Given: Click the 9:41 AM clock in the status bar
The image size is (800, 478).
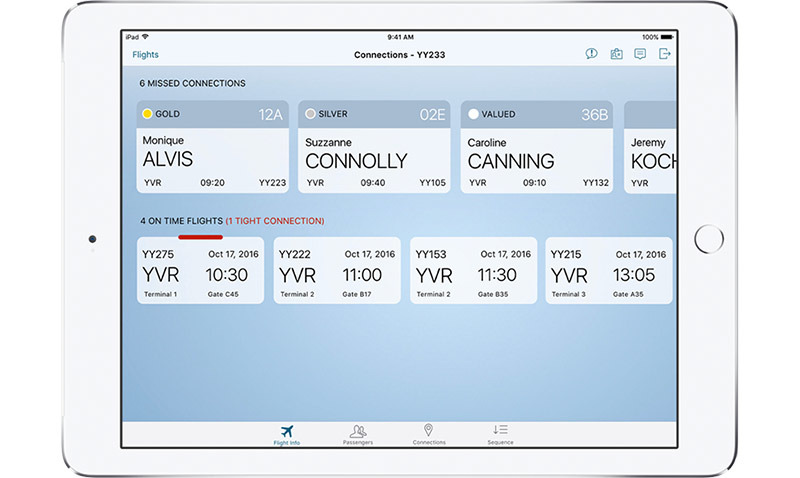Looking at the screenshot, I should click(x=401, y=37).
